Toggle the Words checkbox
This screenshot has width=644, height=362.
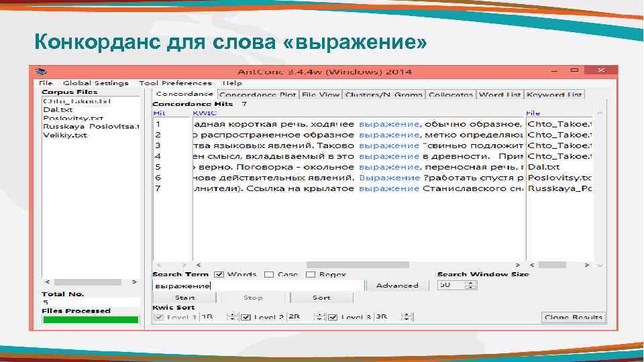pos(219,274)
